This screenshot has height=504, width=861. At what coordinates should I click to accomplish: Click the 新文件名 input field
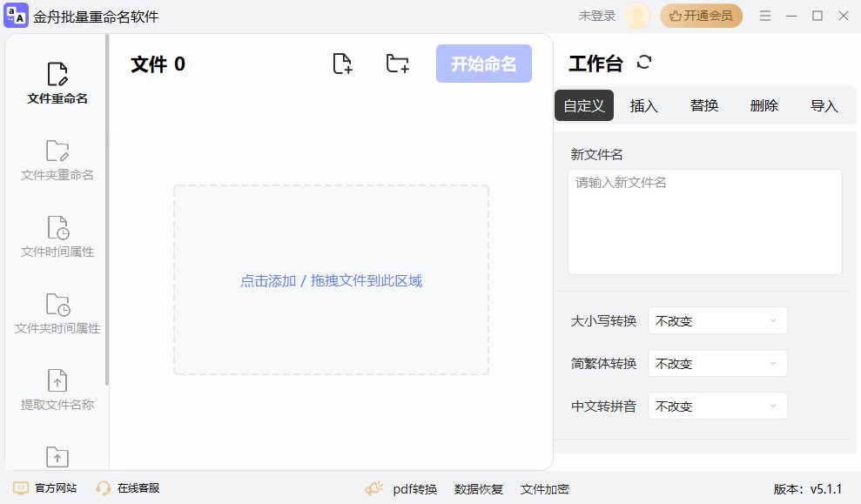[704, 221]
